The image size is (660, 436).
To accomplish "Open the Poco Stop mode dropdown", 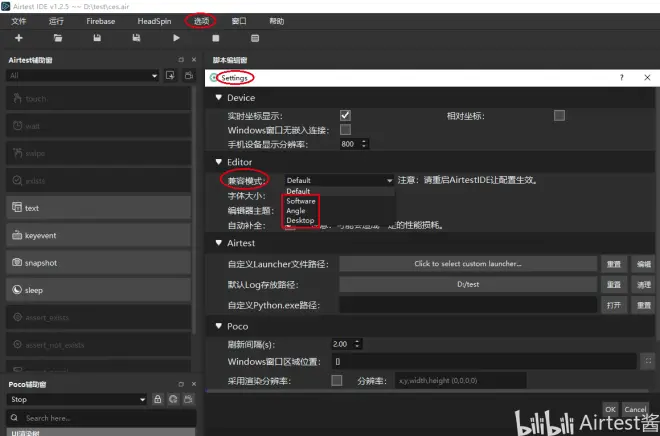I will (77, 399).
